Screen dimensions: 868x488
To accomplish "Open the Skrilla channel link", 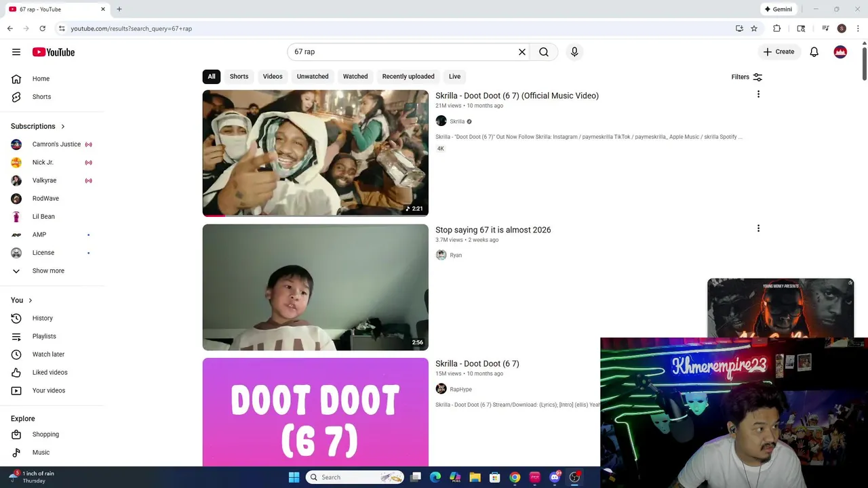I will coord(457,122).
